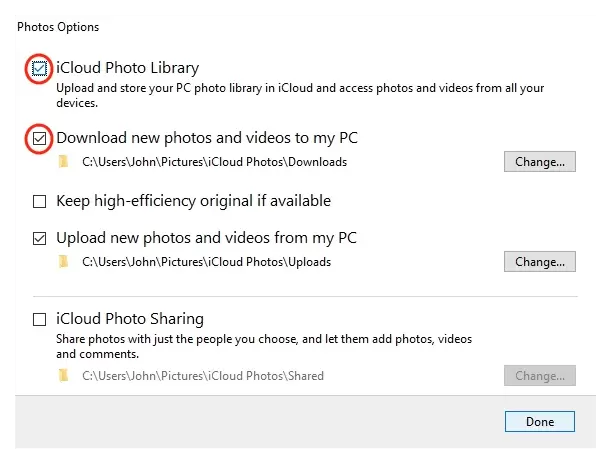This screenshot has height=464, width=611.
Task: Click the folder icon beside Uploads path
Action: pos(65,262)
